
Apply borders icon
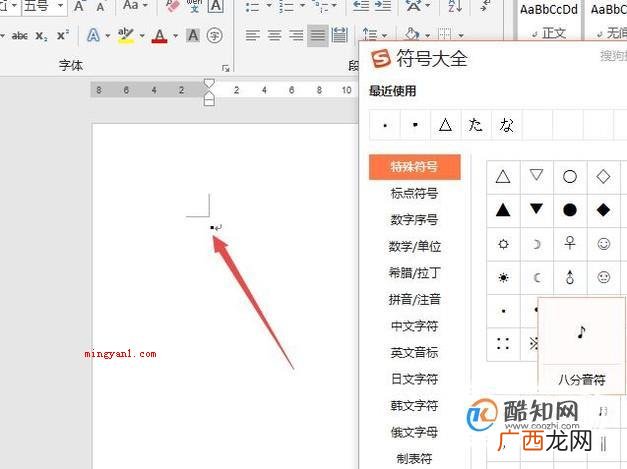[445, 34]
